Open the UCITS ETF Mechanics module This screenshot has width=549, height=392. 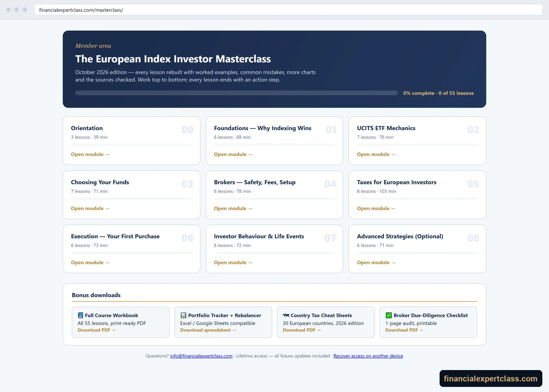click(x=376, y=154)
